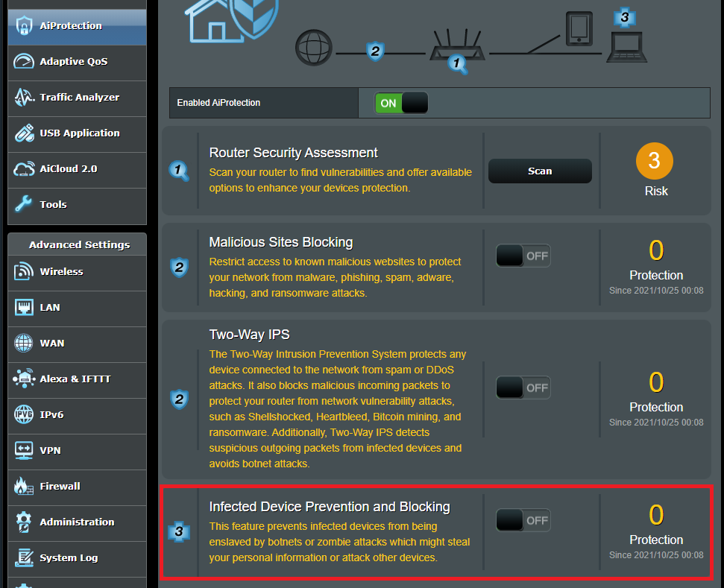Go to Alexa & IFTTT settings
This screenshot has height=588, width=724.
(x=77, y=379)
